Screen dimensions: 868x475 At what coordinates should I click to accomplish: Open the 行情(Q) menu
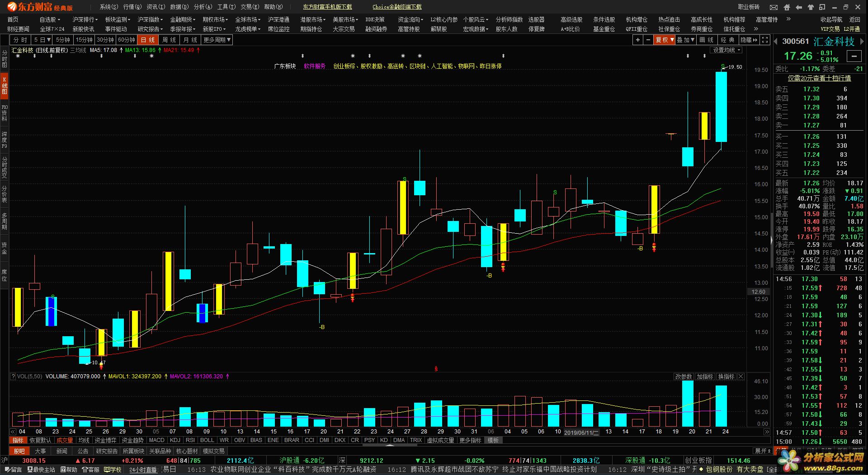click(132, 7)
